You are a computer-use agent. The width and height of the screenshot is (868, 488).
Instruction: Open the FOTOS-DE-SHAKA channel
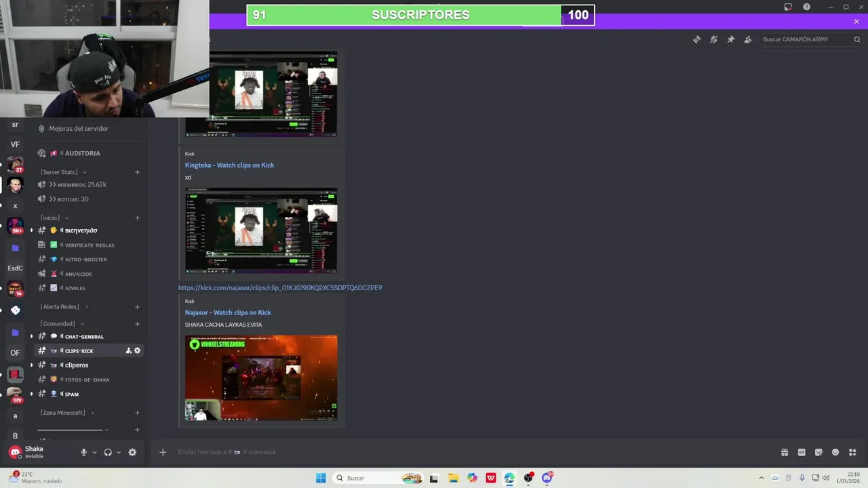point(87,380)
